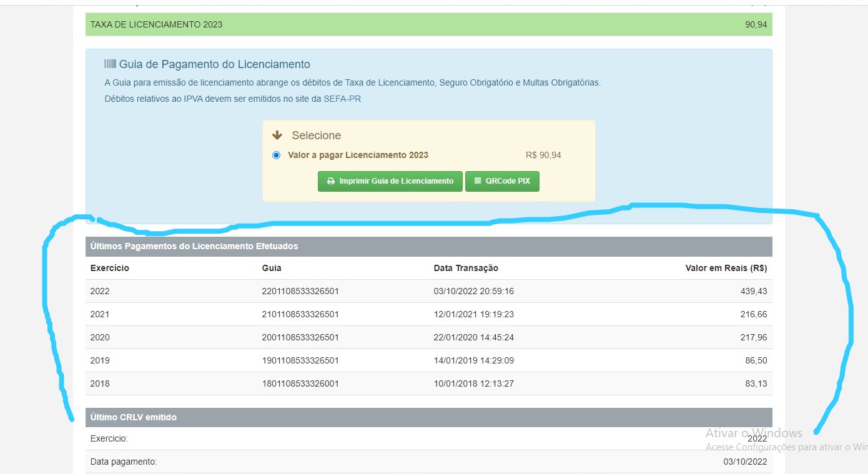The image size is (868, 474).
Task: Click the down arrow icon next to Selecione
Action: 277,136
